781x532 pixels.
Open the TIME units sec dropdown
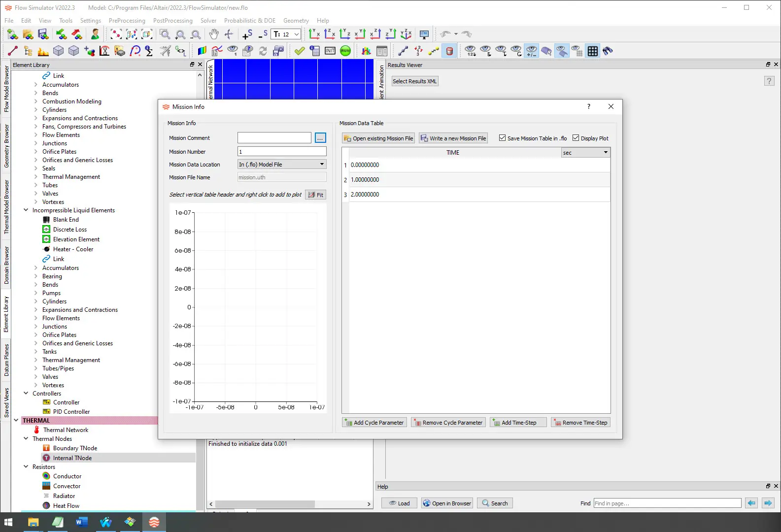coord(585,153)
